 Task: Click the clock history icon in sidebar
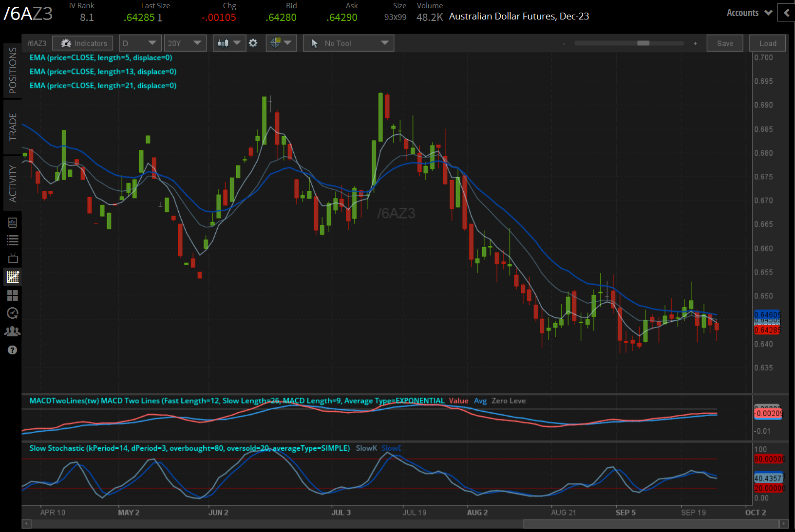tap(13, 313)
